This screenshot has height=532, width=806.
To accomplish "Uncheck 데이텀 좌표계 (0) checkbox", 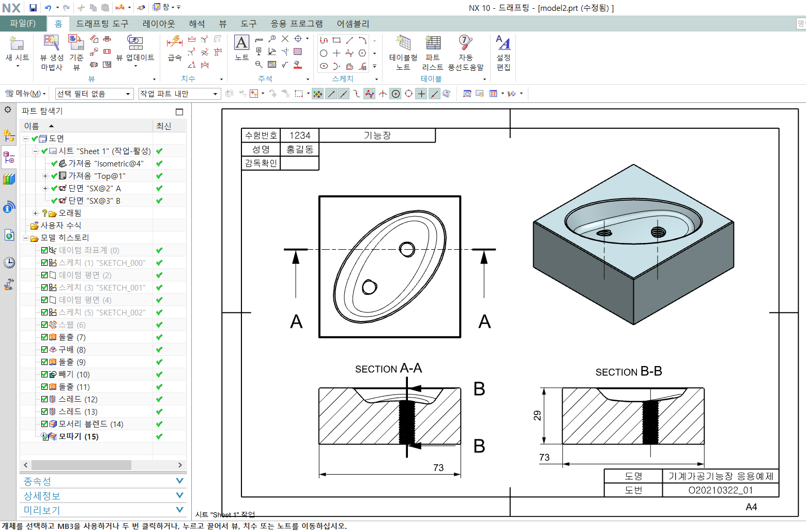I will pyautogui.click(x=44, y=250).
